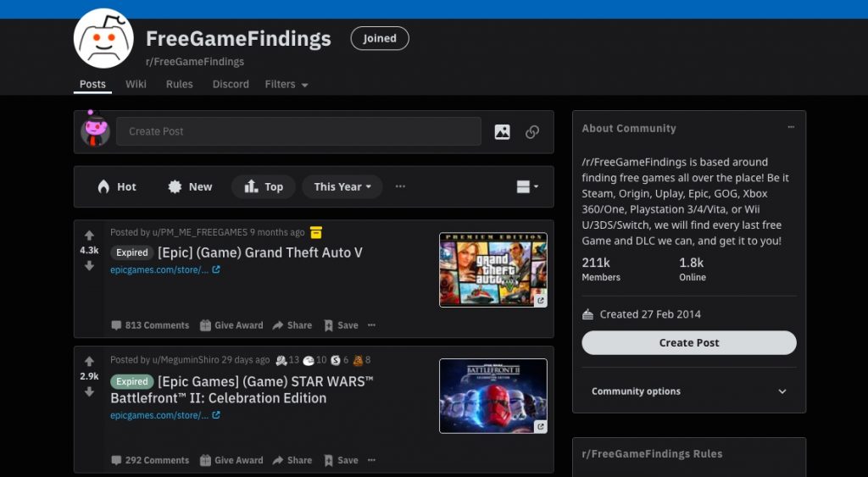
Task: Open 813 Comments on GTA V post
Action: click(x=150, y=325)
